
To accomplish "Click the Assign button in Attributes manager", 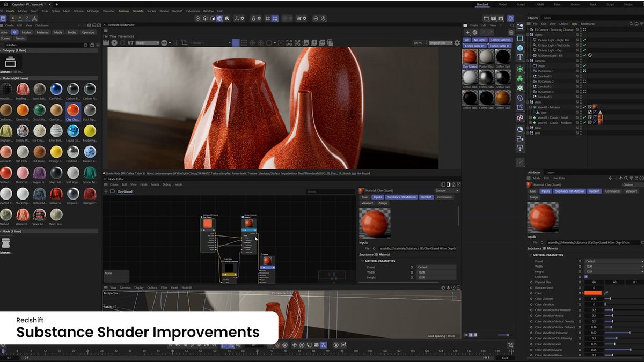I will pos(534,197).
